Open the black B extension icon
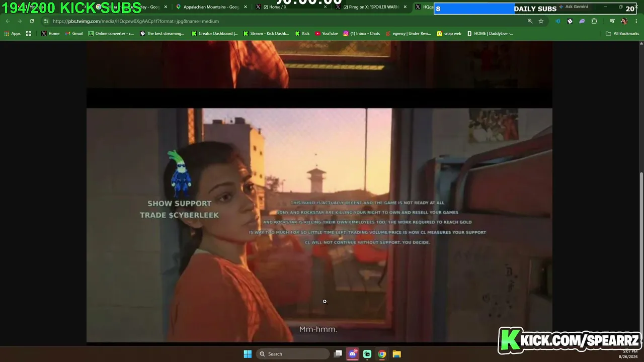644x362 pixels. pyautogui.click(x=570, y=21)
